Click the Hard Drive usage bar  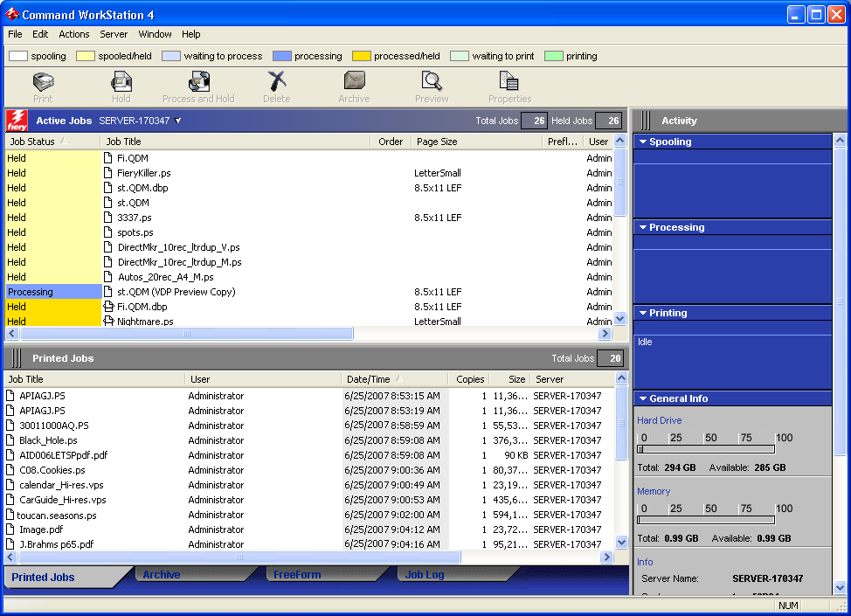706,449
